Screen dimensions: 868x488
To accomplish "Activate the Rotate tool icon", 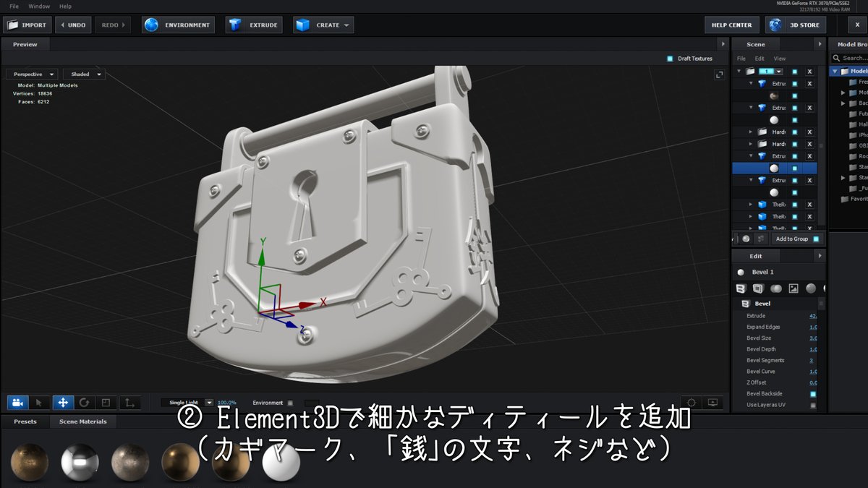I will (84, 403).
